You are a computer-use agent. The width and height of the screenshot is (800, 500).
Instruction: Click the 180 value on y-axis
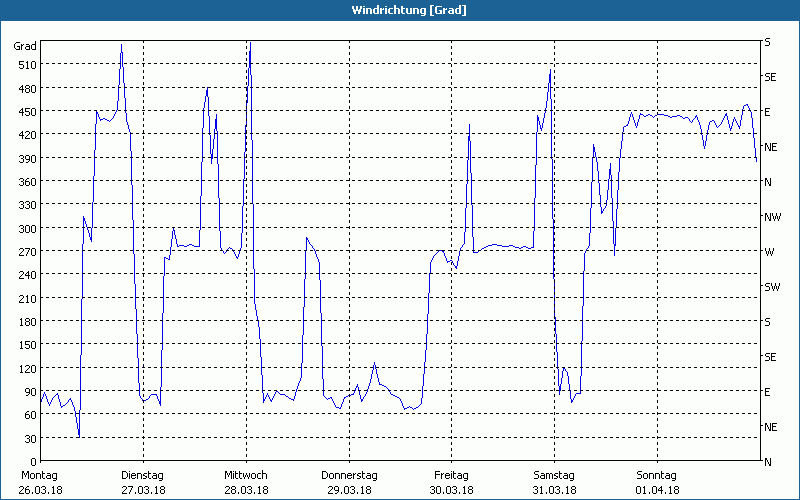point(26,321)
